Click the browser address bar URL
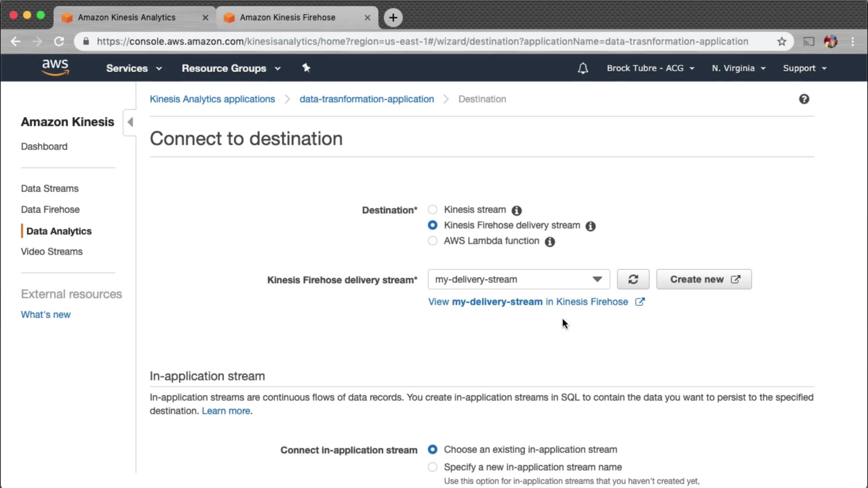 point(422,42)
